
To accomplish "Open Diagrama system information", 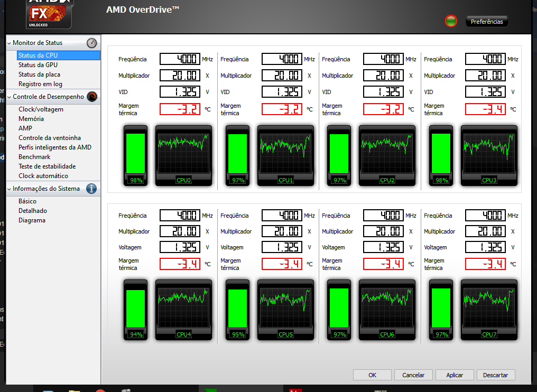I will pyautogui.click(x=32, y=220).
